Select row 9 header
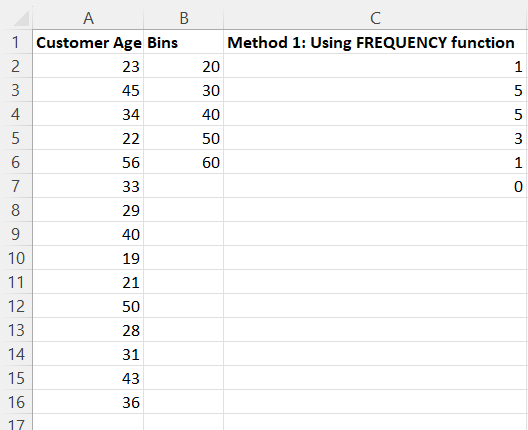This screenshot has height=430, width=528. pyautogui.click(x=16, y=234)
